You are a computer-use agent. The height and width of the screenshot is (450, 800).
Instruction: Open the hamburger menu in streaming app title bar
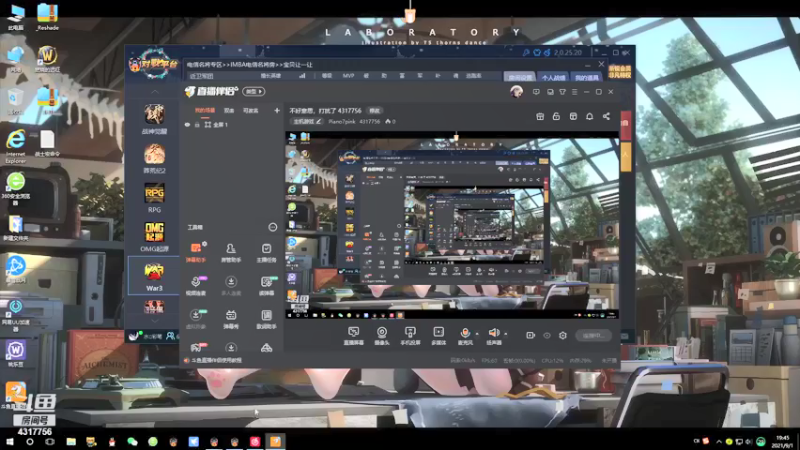tap(574, 92)
